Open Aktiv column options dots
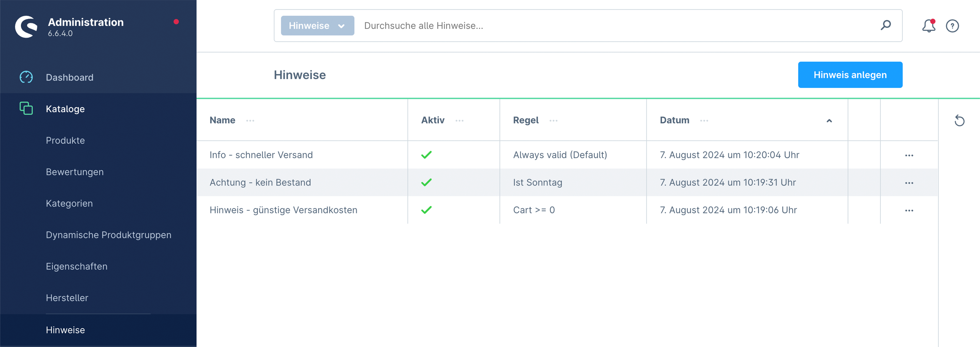980x347 pixels. click(460, 121)
